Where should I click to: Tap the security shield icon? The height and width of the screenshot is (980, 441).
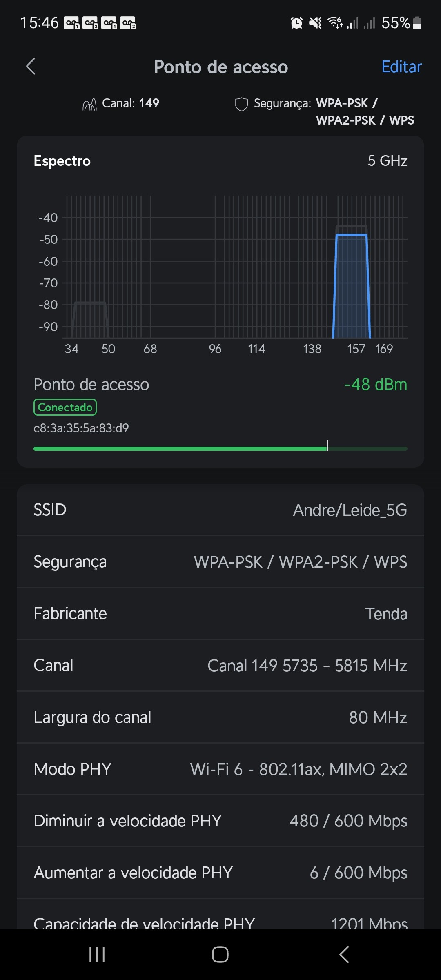[x=241, y=105]
